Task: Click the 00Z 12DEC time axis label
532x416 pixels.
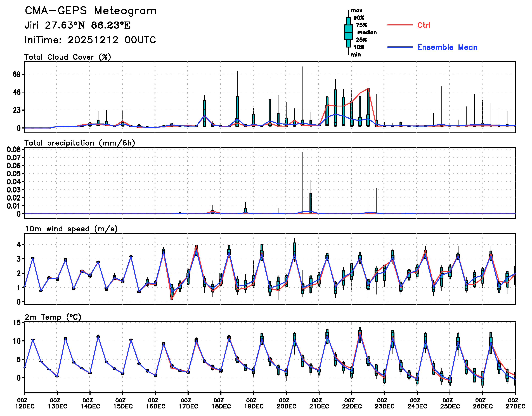Action: point(25,403)
